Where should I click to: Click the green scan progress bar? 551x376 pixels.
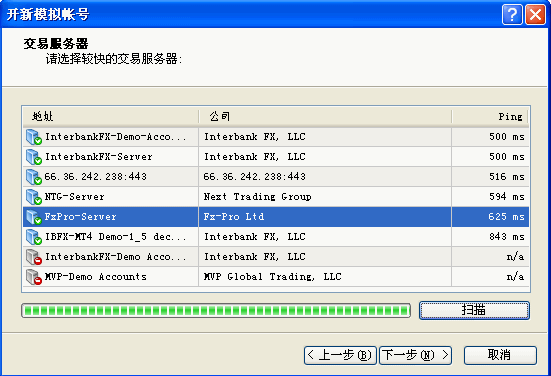(x=216, y=311)
